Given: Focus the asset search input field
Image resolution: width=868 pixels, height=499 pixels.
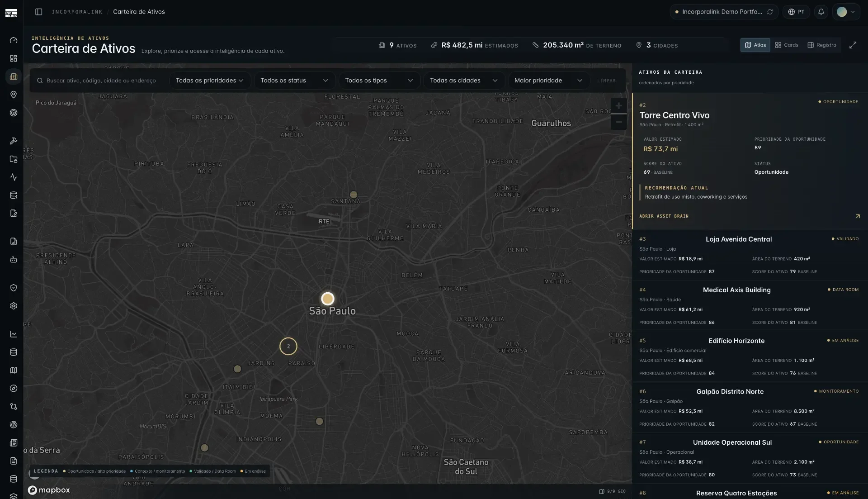Looking at the screenshot, I should click(x=100, y=81).
